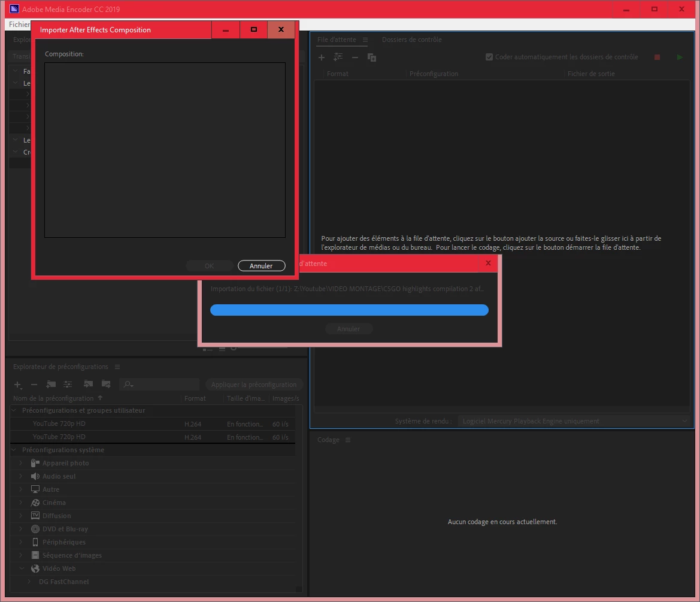Click the greyed-out OK button in the import dialog
Viewport: 700px width, 602px height.
(210, 266)
